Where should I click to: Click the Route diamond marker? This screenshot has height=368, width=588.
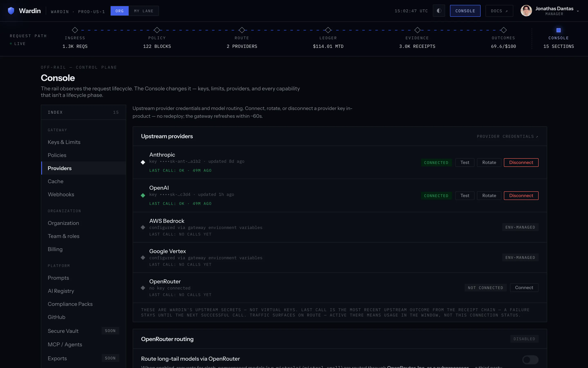[242, 30]
